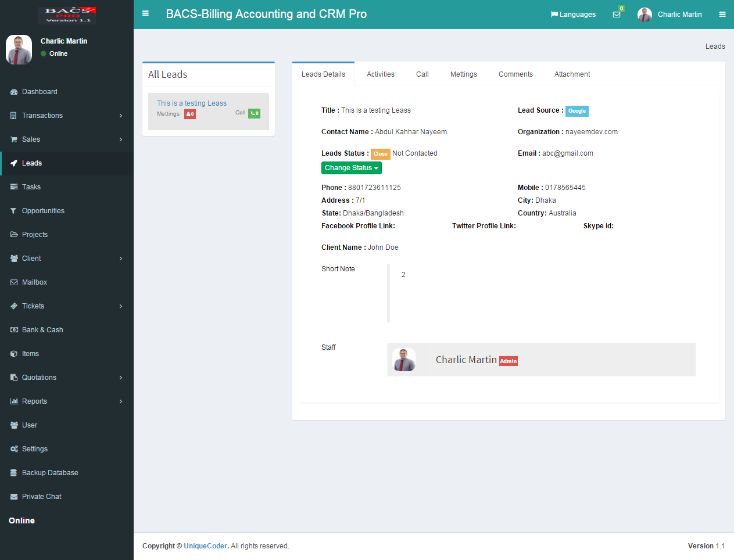Click the Items cube icon
The width and height of the screenshot is (734, 560).
(x=14, y=354)
